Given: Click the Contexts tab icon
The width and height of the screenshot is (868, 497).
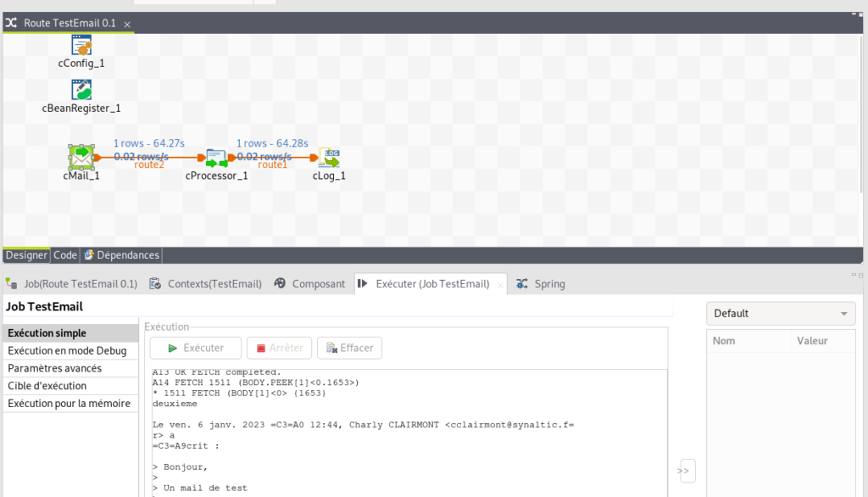Looking at the screenshot, I should (x=154, y=283).
